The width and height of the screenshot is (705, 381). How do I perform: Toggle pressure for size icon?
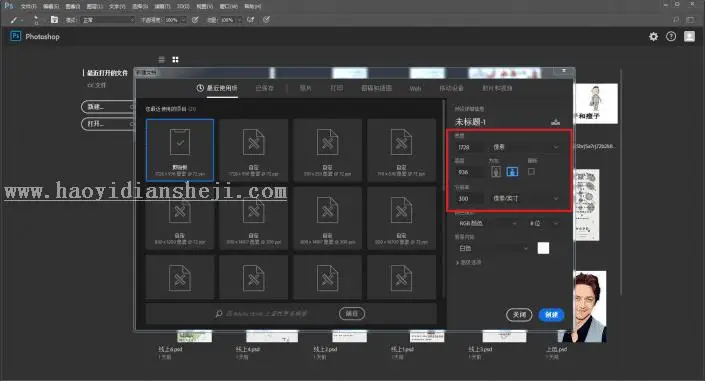[267, 20]
